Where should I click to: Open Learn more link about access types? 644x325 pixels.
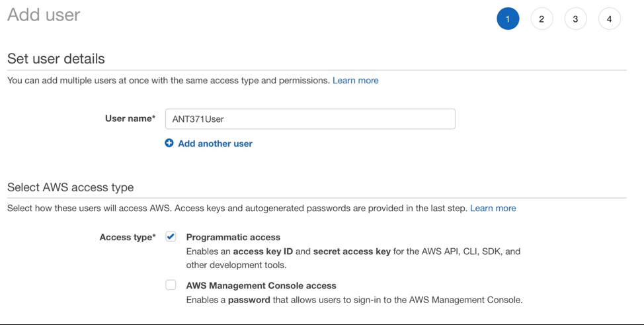(493, 208)
